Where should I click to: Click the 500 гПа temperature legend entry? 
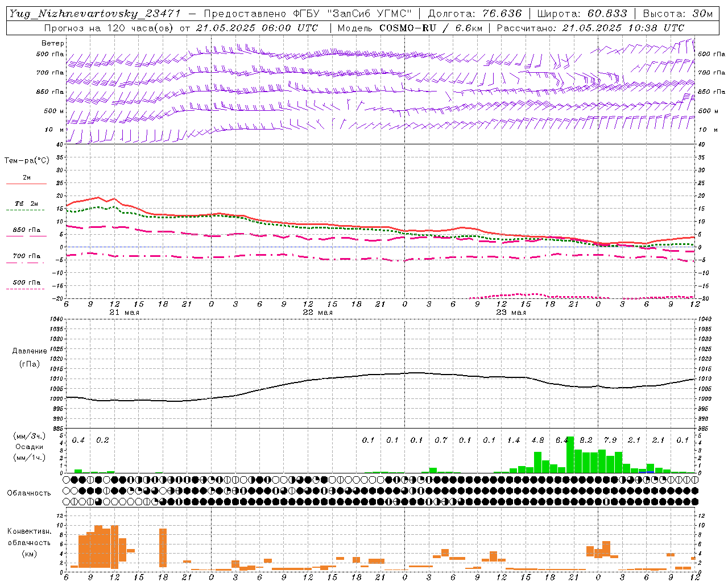tap(27, 282)
